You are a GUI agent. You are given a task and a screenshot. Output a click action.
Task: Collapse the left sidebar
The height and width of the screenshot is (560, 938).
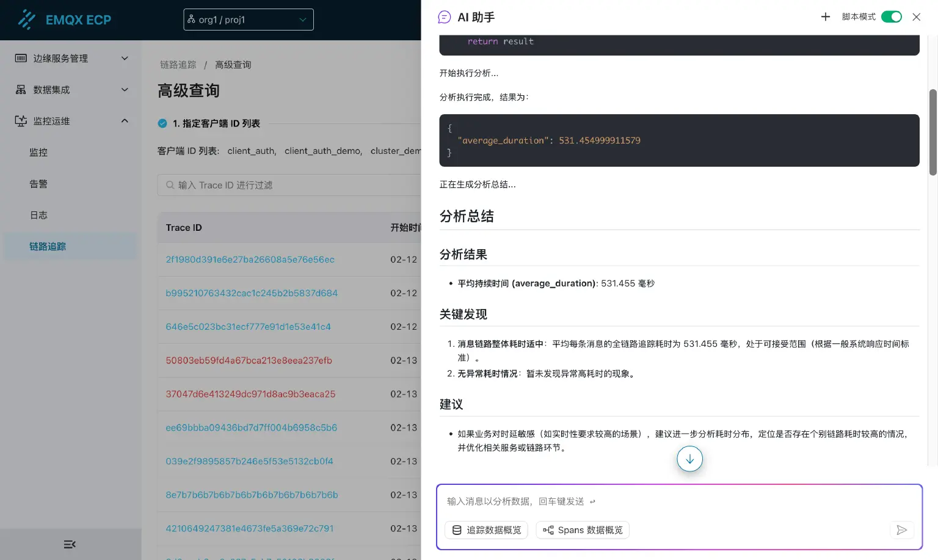coord(69,544)
